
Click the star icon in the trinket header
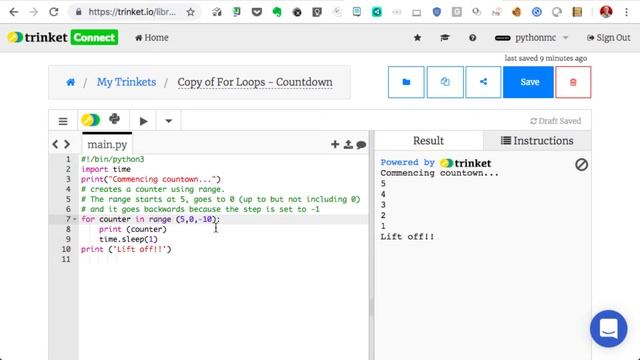coord(417,38)
